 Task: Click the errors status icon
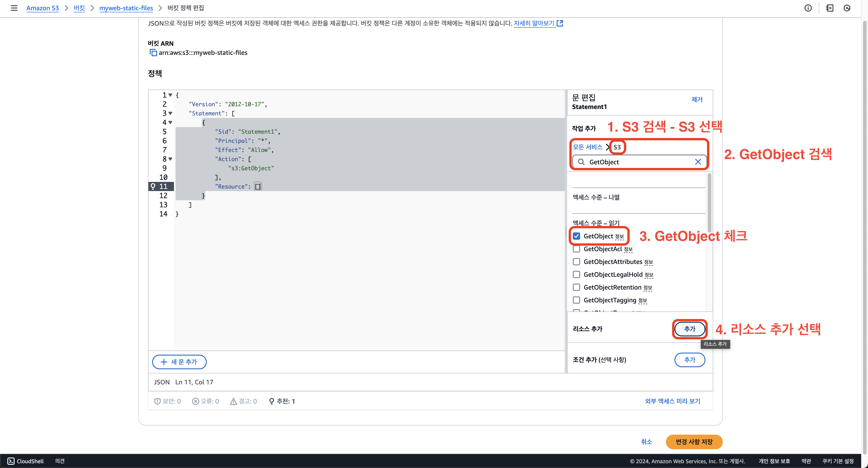pos(195,401)
